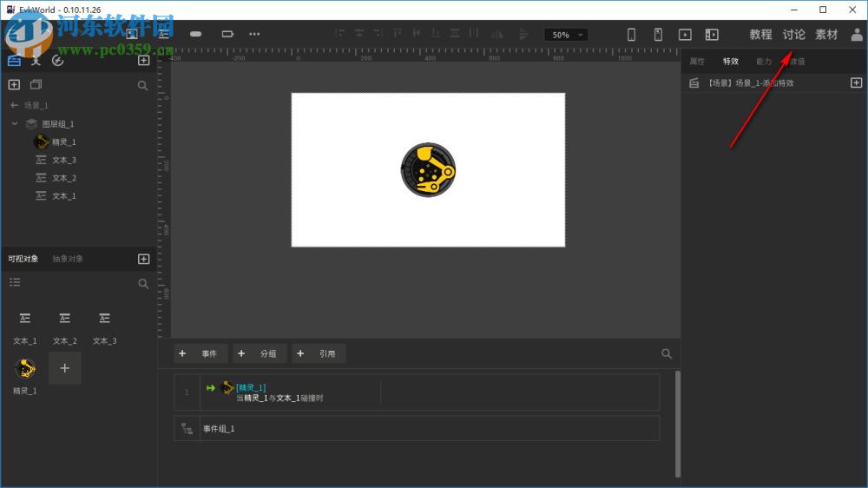Click the duplicate layers icon
The height and width of the screenshot is (488, 868).
[36, 85]
